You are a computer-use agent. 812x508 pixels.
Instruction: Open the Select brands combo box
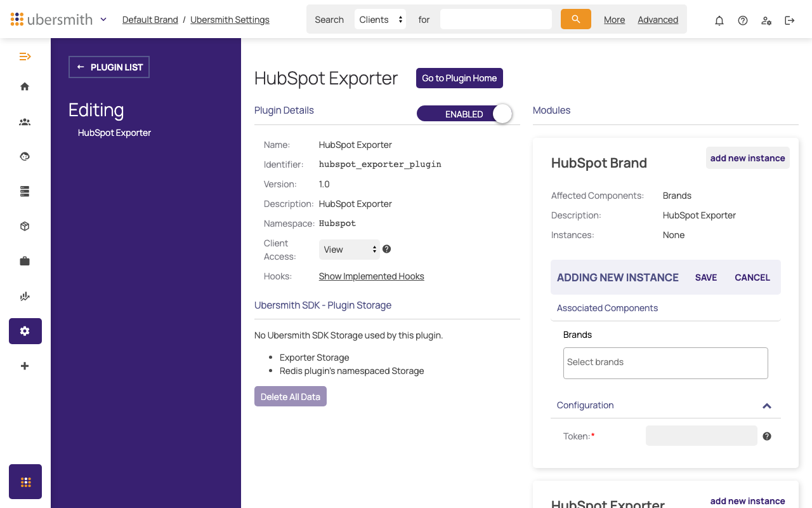(x=665, y=363)
